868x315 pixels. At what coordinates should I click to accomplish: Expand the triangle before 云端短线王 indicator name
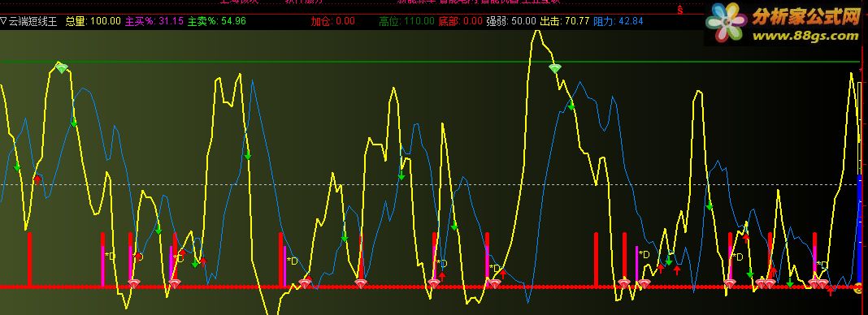tap(3, 22)
